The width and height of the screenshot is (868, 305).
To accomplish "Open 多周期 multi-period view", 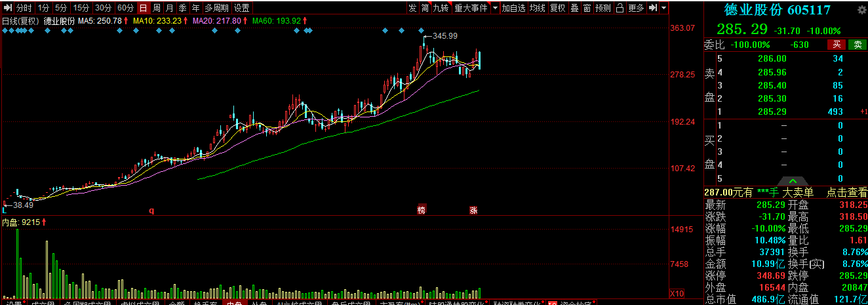I will (216, 8).
